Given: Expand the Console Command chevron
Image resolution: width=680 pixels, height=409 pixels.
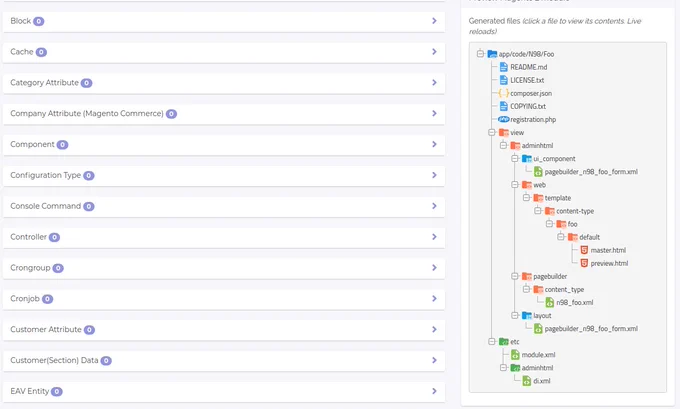Looking at the screenshot, I should point(434,206).
